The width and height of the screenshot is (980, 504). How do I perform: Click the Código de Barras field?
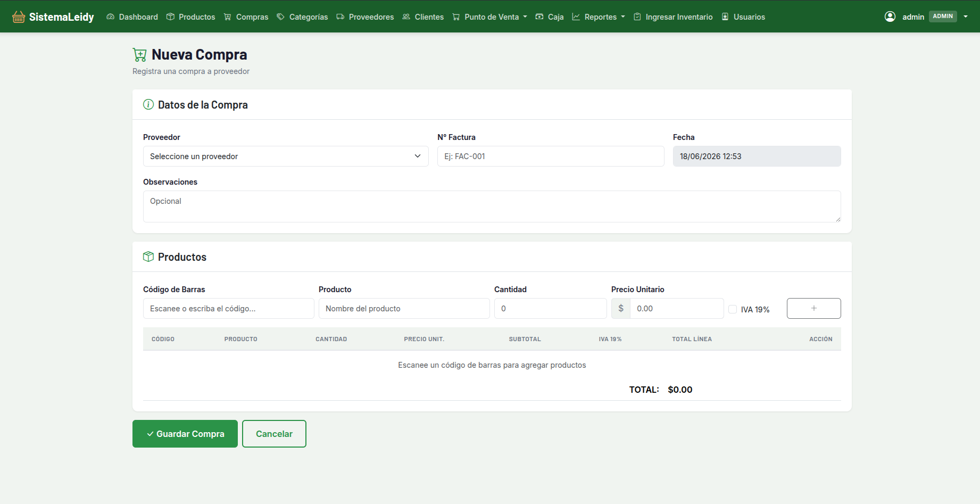click(229, 309)
